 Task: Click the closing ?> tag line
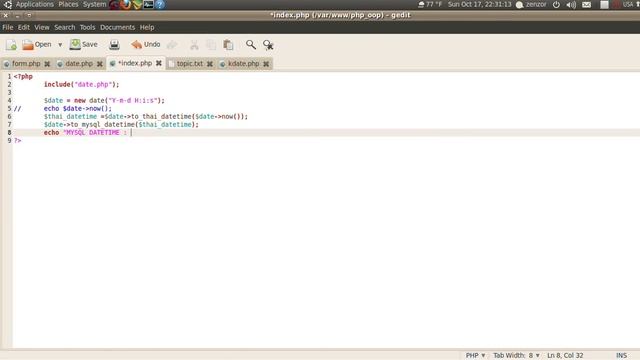pos(18,140)
